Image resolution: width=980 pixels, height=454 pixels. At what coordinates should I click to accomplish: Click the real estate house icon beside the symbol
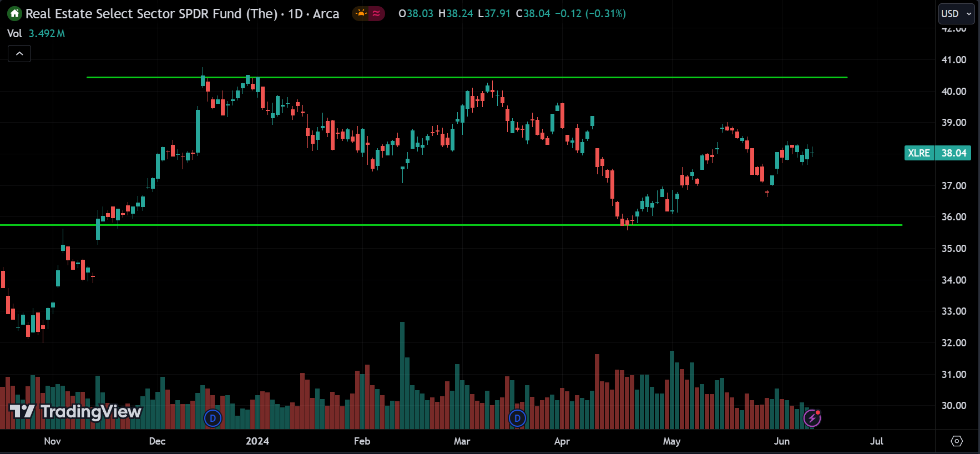click(14, 13)
